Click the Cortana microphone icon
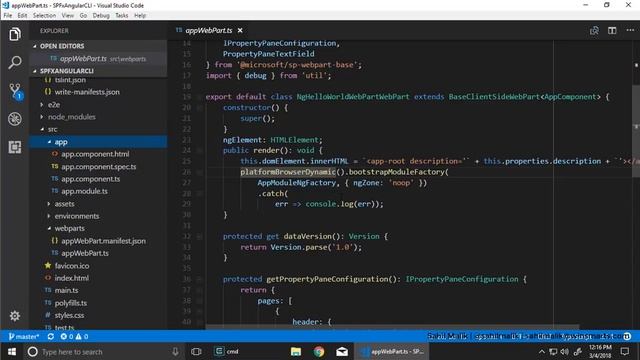Viewport: 640px width, 360px height. tap(175, 351)
